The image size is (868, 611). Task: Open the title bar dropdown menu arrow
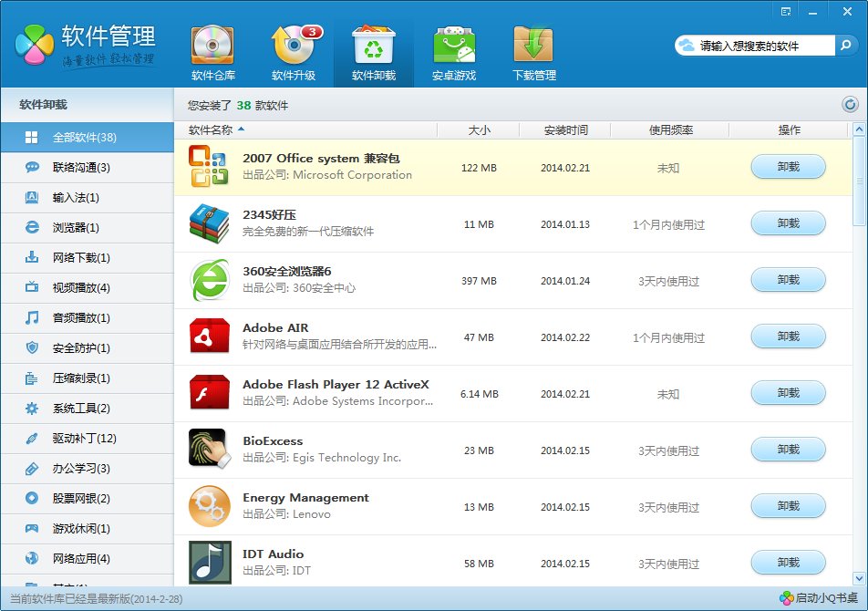click(784, 11)
